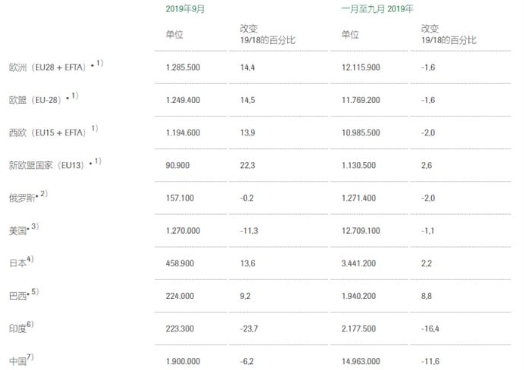Click the first 单位 column subheader
524x370 pixels.
(174, 34)
